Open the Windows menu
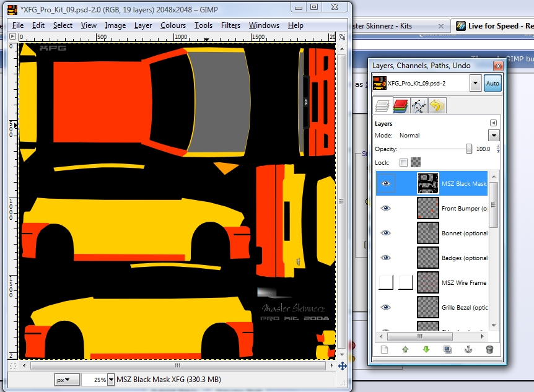Viewport: 534px width, 392px height. pos(264,25)
